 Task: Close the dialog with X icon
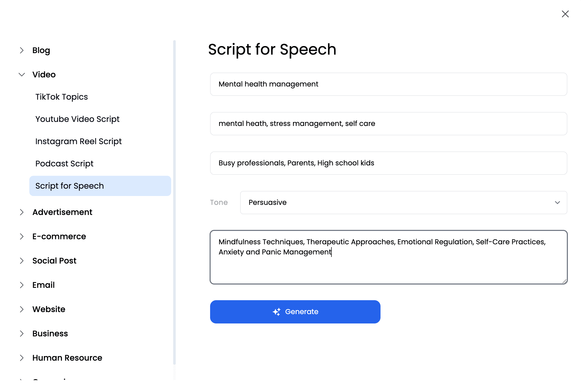tap(565, 14)
